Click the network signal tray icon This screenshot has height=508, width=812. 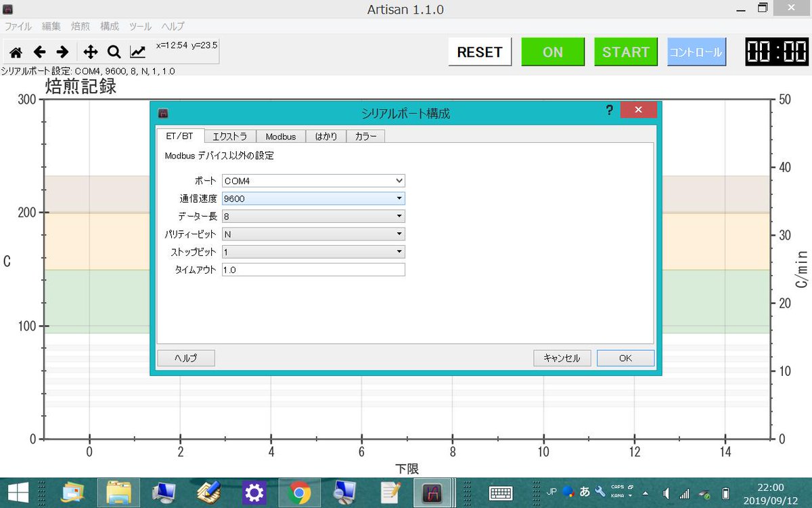coord(685,493)
